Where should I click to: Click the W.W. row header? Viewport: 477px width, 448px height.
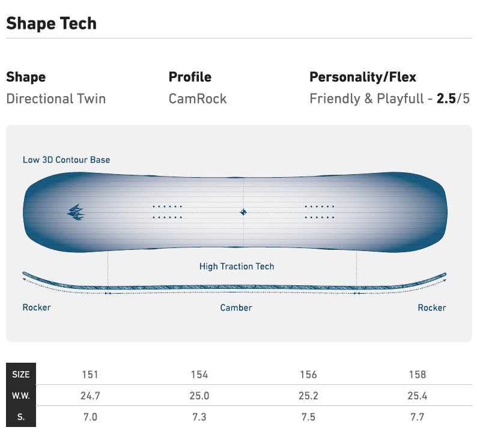(21, 396)
